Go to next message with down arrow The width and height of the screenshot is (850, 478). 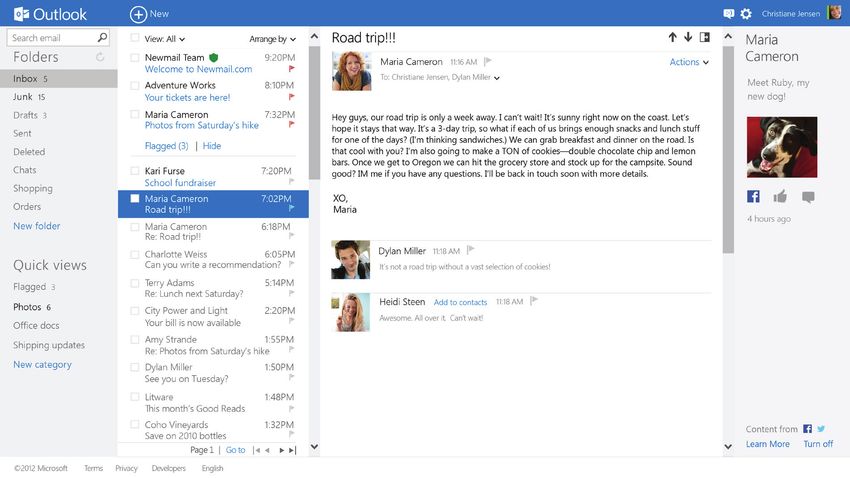tap(688, 37)
